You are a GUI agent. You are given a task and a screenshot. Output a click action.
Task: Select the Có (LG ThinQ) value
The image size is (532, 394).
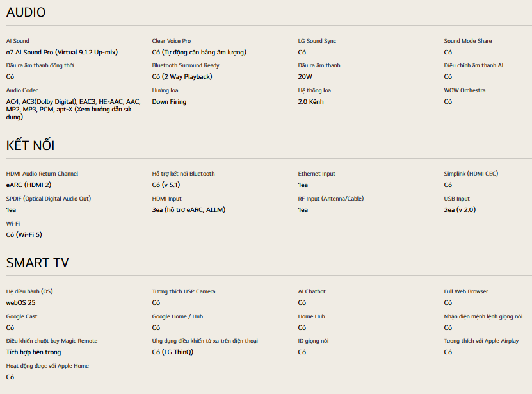point(172,352)
